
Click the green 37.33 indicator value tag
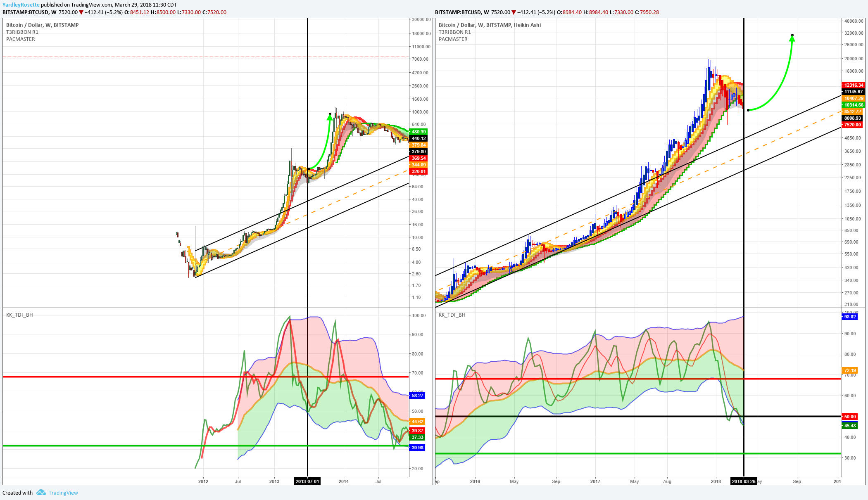[417, 437]
